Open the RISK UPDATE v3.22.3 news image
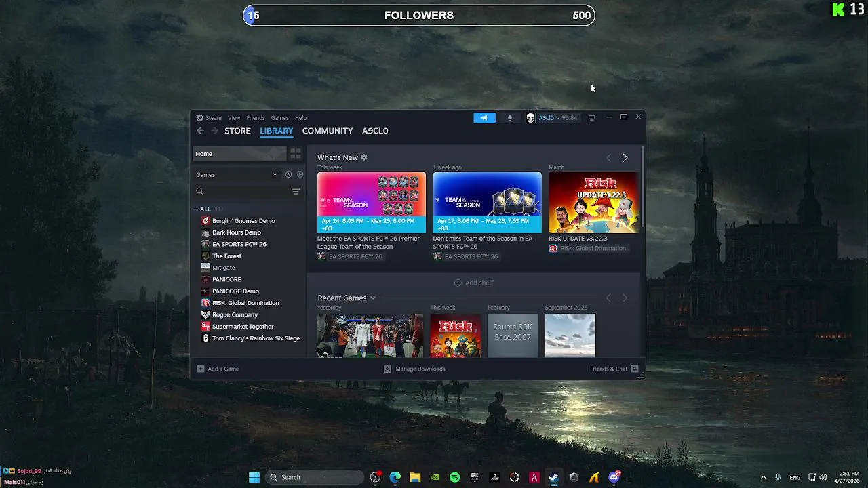 point(593,203)
